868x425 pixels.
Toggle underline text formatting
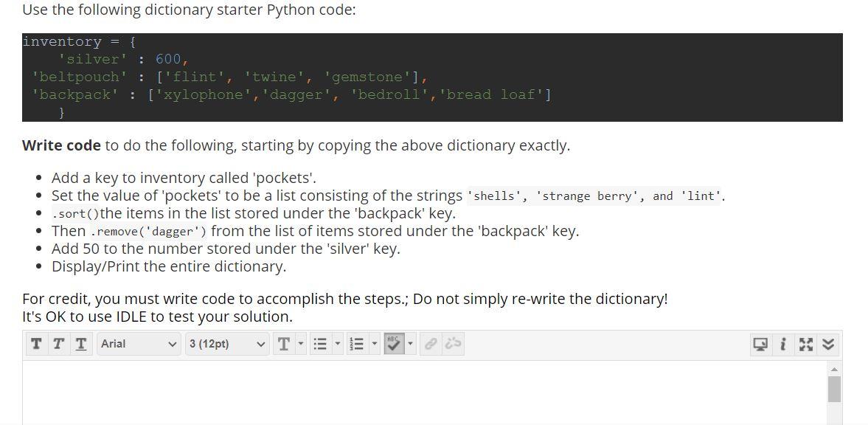click(81, 344)
